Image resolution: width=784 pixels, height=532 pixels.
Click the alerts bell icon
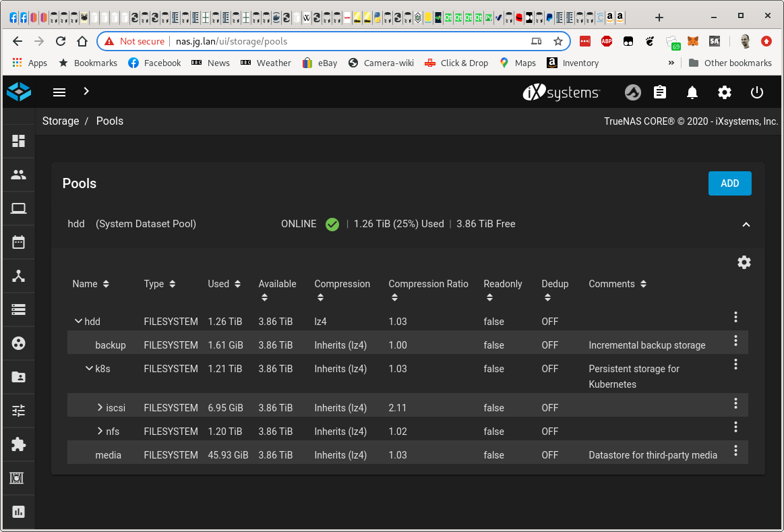coord(692,92)
